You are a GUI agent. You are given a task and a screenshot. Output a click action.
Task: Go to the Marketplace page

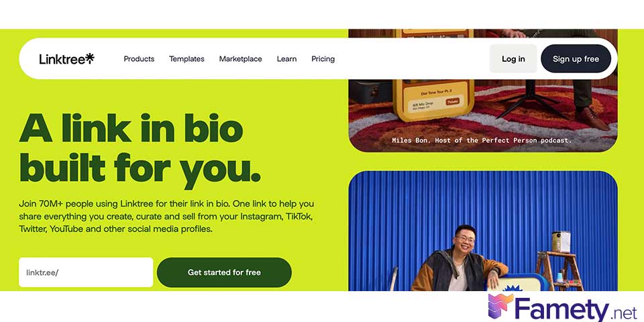(241, 59)
